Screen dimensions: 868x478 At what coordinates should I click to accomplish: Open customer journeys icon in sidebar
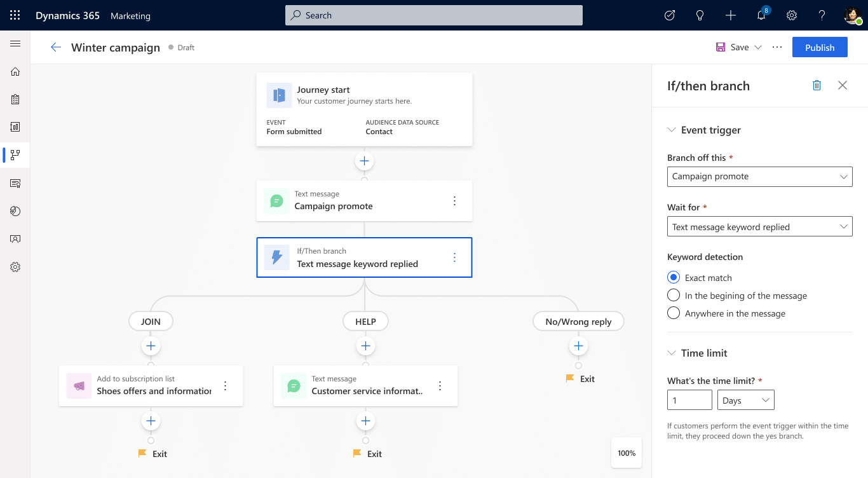[x=15, y=154]
